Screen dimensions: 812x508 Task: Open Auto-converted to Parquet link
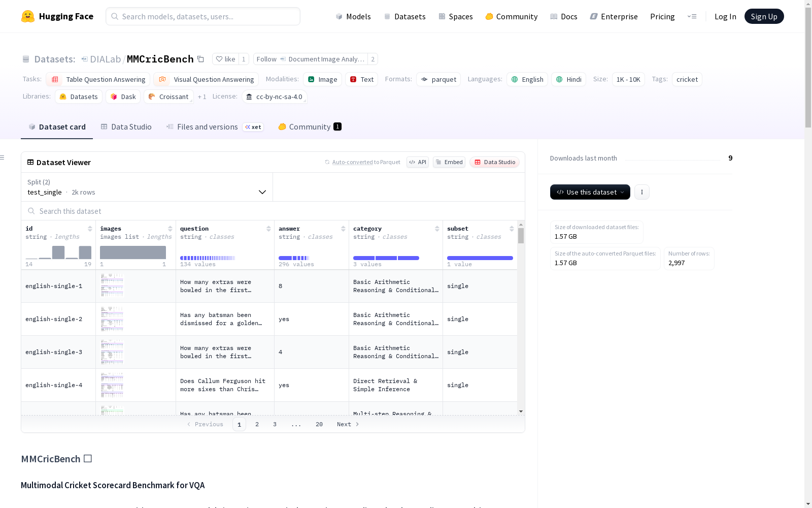coord(366,162)
